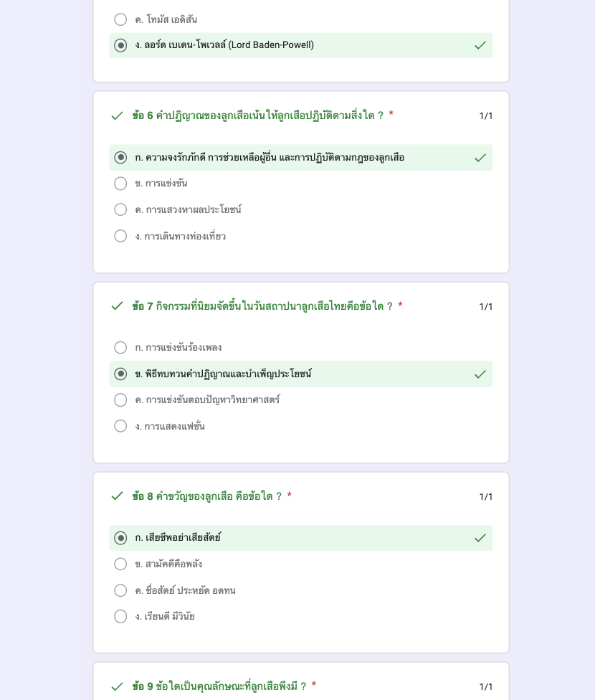Click the green checkmark before ข้อ 9
Screen dimensions: 595x700
point(117,686)
